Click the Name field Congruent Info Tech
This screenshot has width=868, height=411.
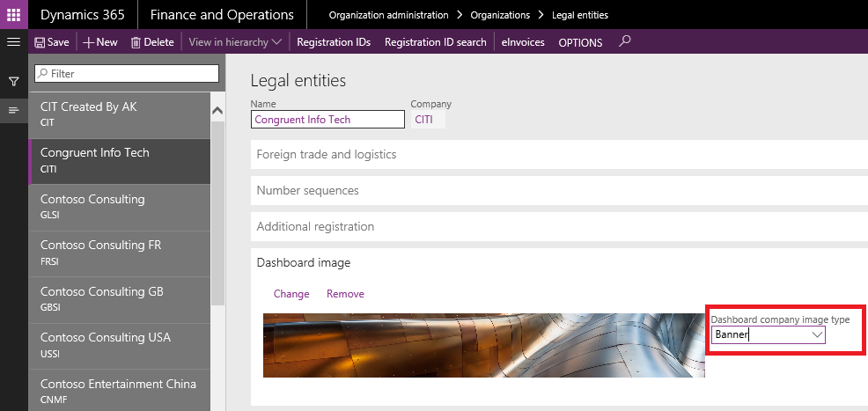(327, 120)
